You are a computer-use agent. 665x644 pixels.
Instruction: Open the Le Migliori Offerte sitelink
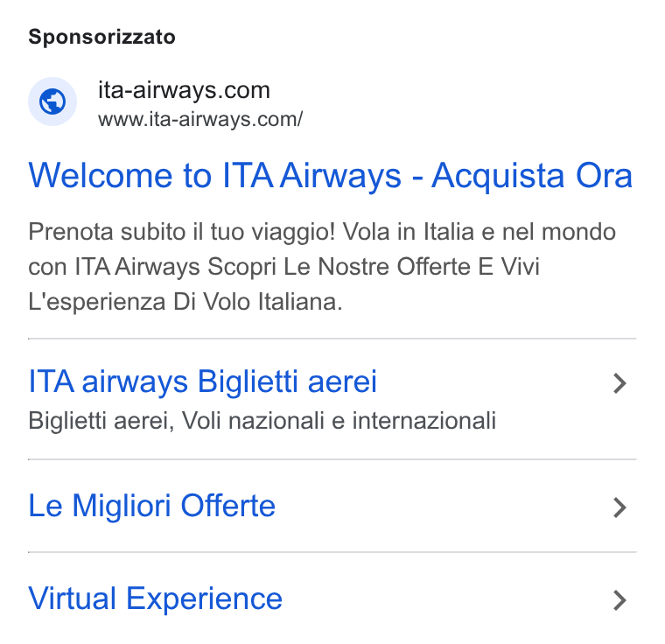pos(152,506)
